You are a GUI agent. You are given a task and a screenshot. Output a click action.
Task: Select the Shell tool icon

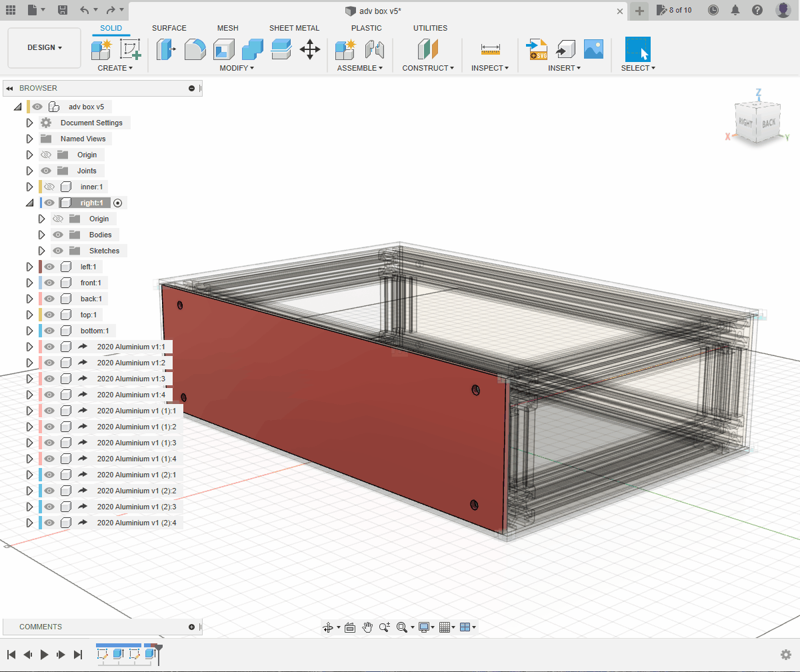pyautogui.click(x=224, y=49)
